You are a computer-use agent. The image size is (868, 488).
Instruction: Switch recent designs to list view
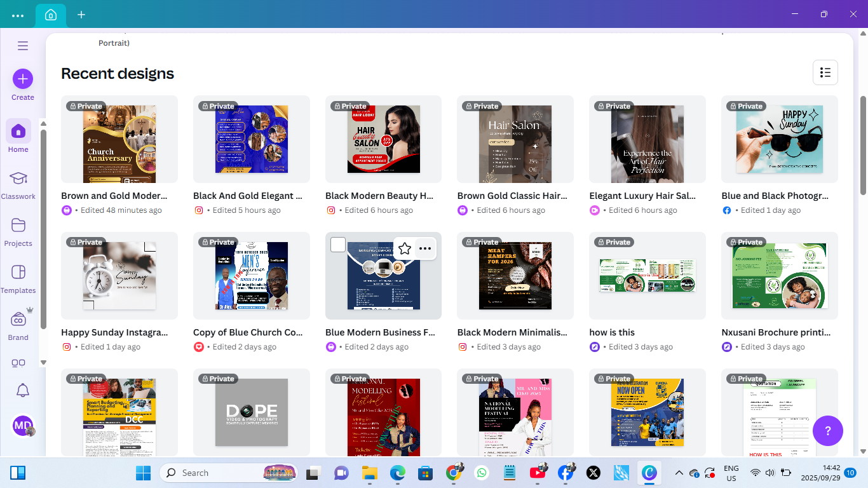point(825,72)
